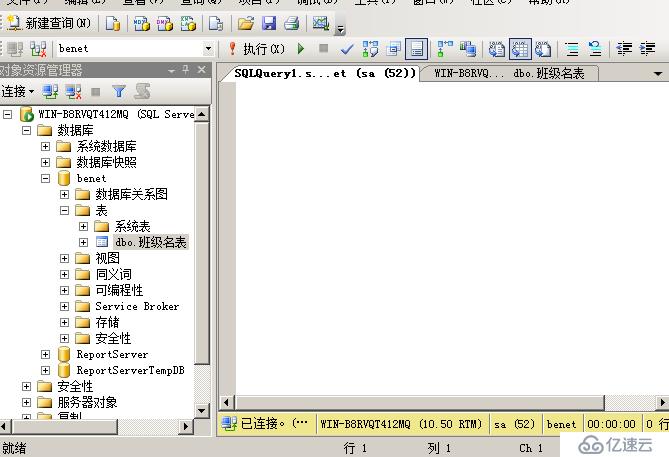Click inside the empty query editor area
Screen dimensions: 669x457
pos(452,239)
